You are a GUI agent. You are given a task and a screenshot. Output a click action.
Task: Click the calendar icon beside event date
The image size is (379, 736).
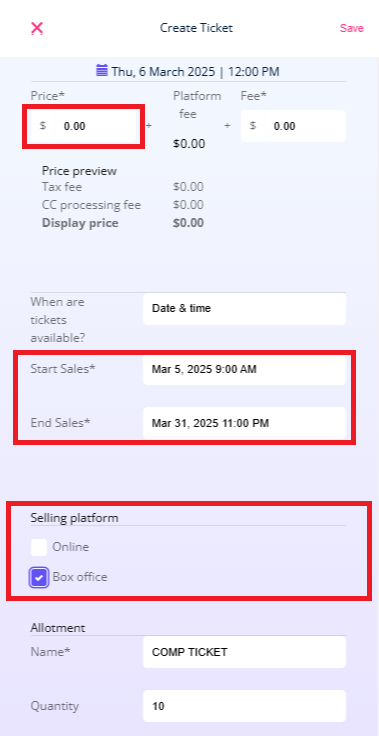[102, 71]
